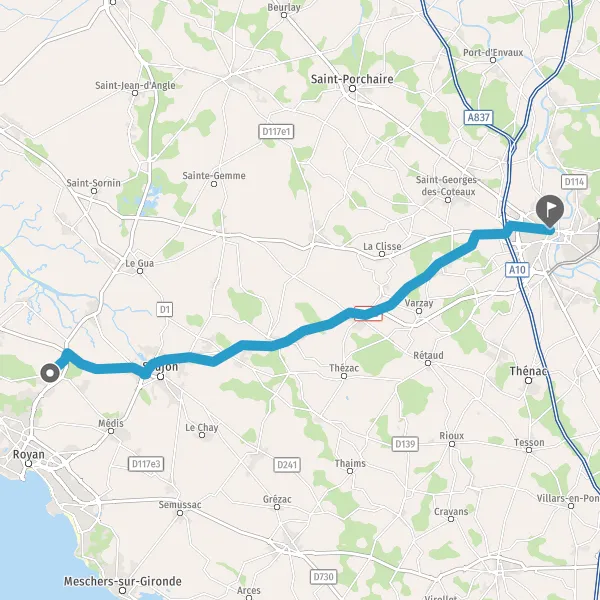Click the Saint-Porchaire town label
The width and height of the screenshot is (600, 600).
(x=352, y=79)
